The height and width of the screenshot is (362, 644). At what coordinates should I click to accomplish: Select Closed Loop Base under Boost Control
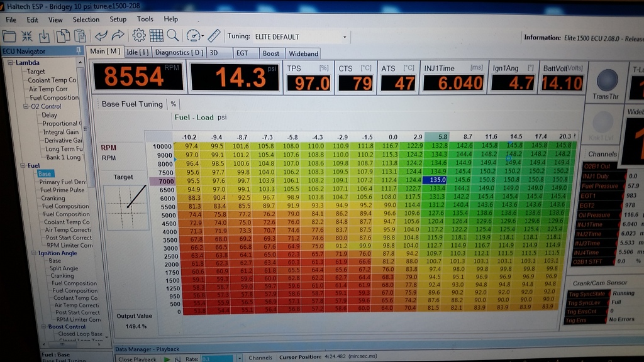tap(80, 334)
